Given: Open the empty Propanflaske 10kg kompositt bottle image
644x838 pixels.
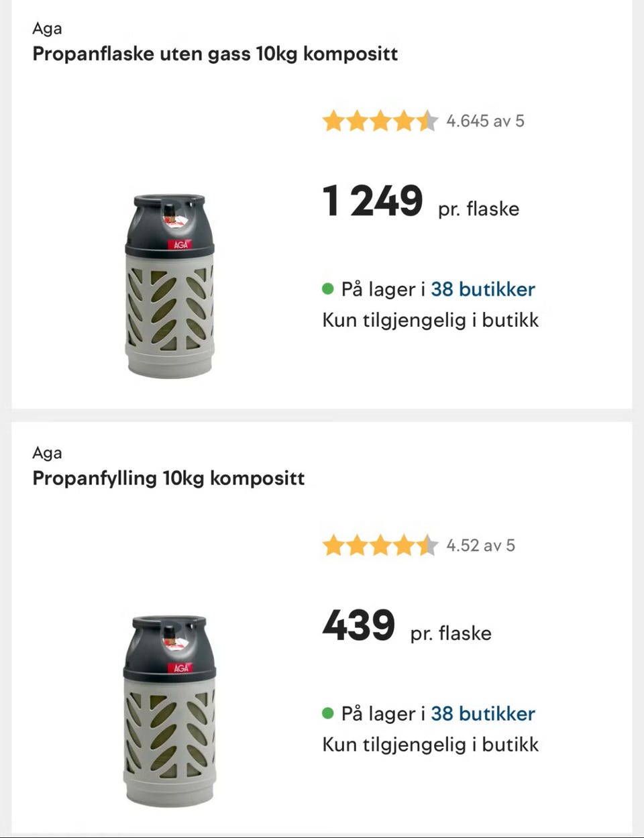Looking at the screenshot, I should (x=170, y=286).
